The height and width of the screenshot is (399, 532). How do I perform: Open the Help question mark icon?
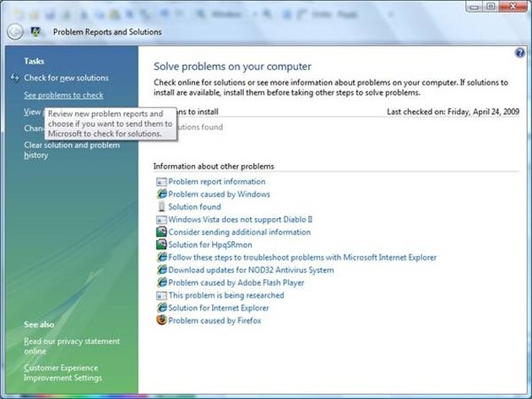pyautogui.click(x=519, y=53)
